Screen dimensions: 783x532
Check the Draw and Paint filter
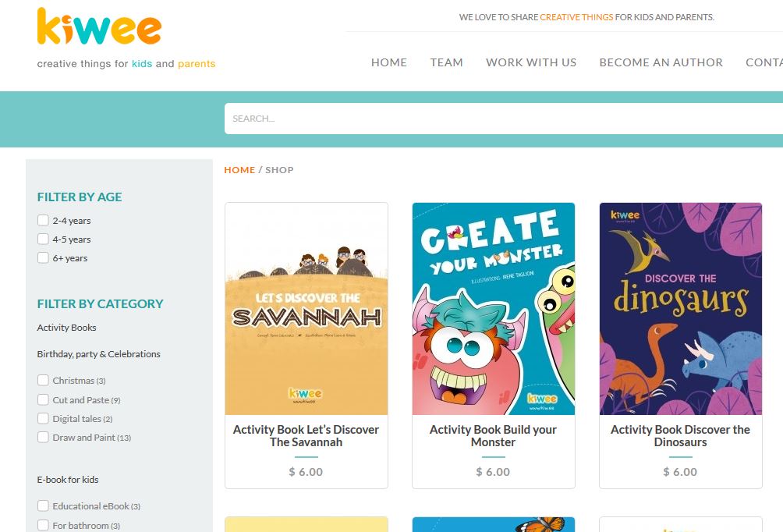point(43,437)
